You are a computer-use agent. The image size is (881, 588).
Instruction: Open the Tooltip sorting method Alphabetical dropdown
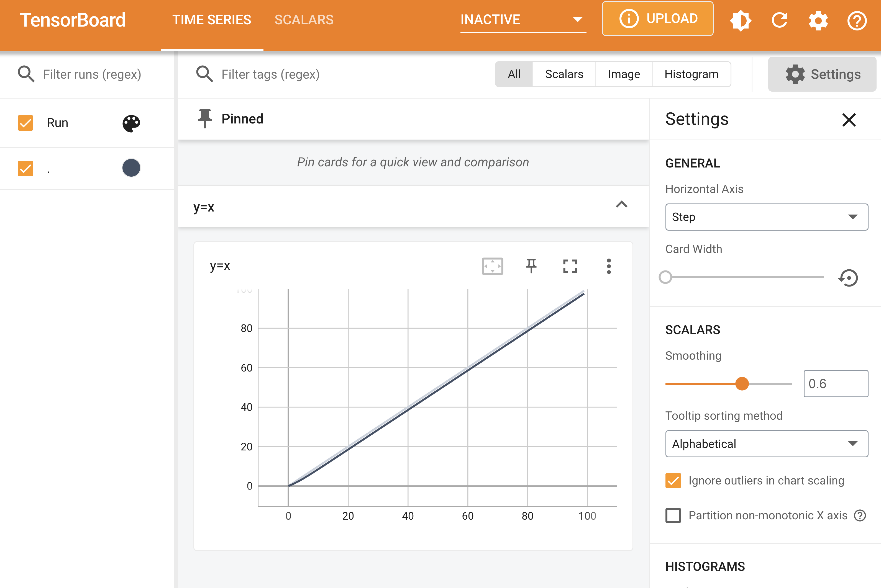766,443
